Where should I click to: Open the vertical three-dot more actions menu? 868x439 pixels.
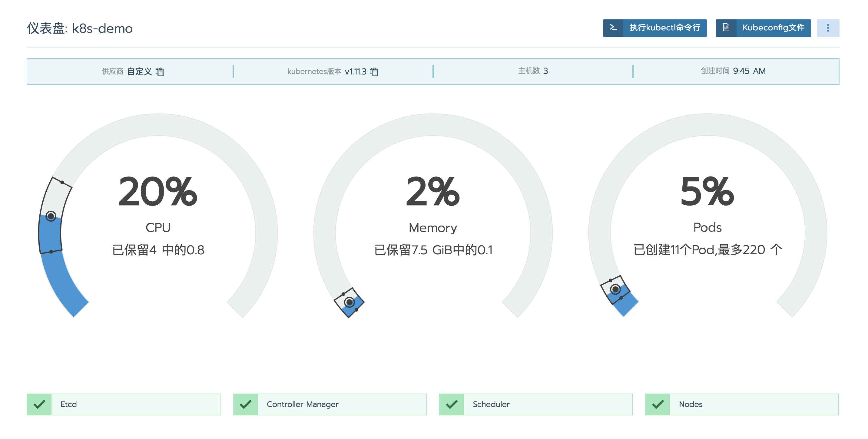pos(827,28)
